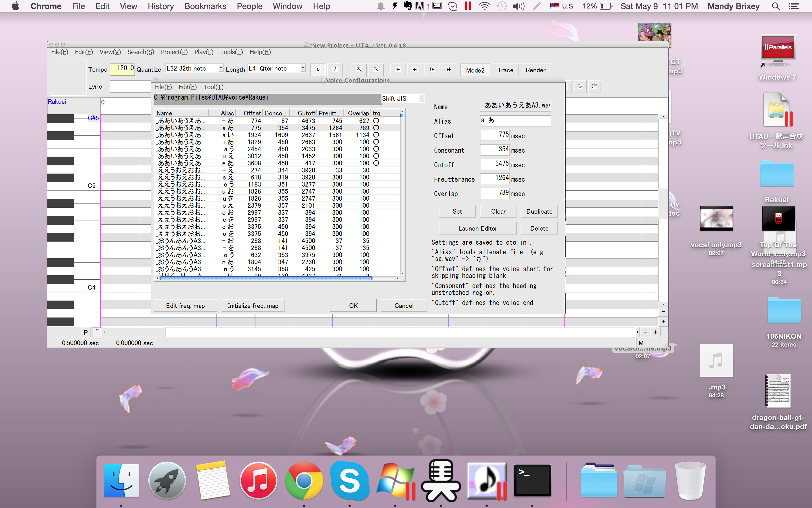Screen dimensions: 812x508
Task: Open Tool(T) menu in Voice Configurations
Action: [213, 87]
